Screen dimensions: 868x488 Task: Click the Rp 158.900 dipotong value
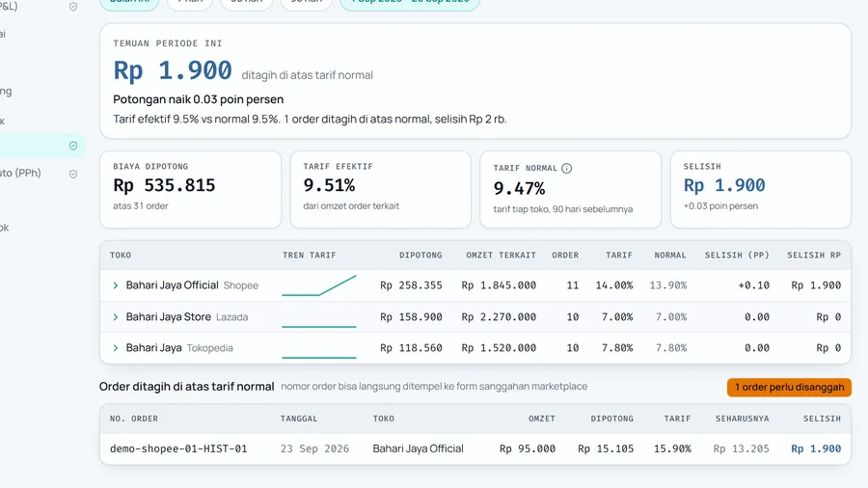[411, 317]
